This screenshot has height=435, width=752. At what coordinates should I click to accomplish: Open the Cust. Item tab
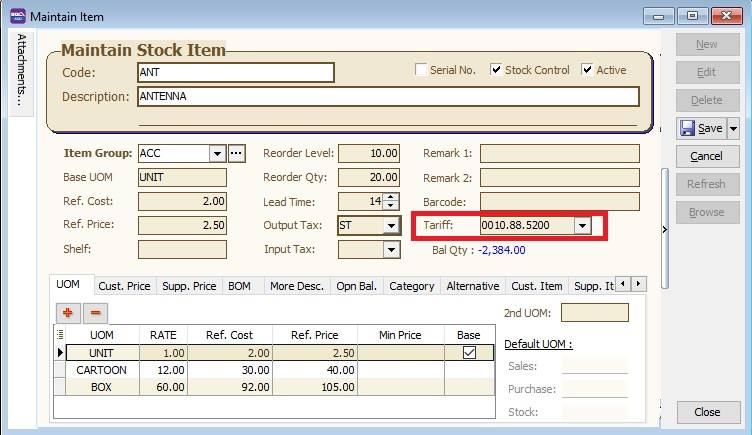537,286
